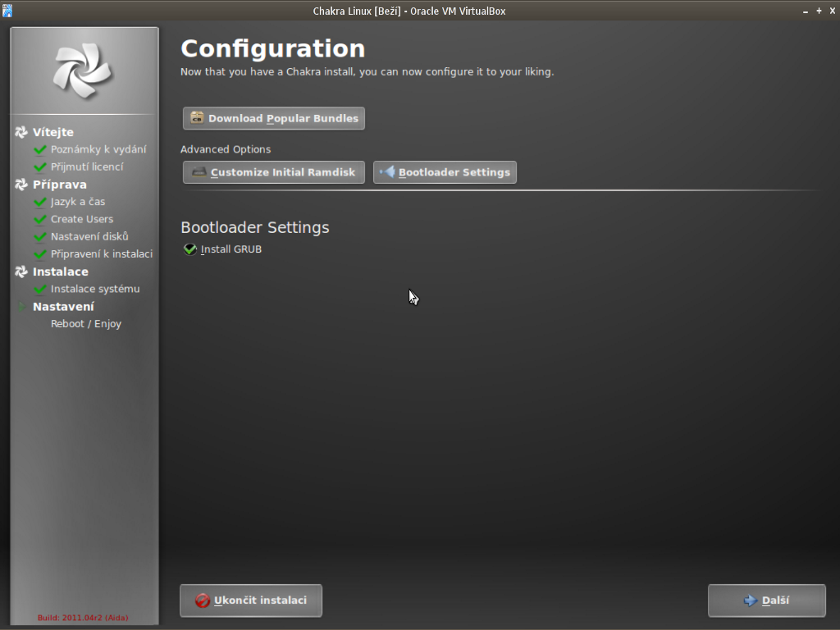Image resolution: width=840 pixels, height=630 pixels.
Task: Click the Chakra logo in the sidebar
Action: (x=83, y=71)
